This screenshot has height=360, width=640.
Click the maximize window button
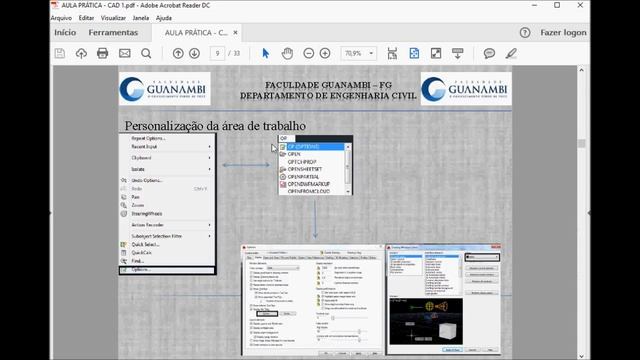(x=557, y=5)
